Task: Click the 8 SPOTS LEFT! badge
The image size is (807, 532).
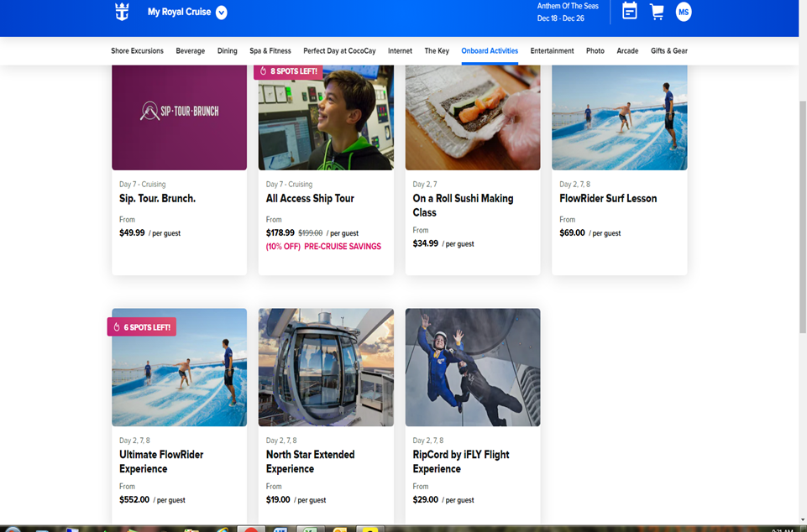Action: [288, 71]
